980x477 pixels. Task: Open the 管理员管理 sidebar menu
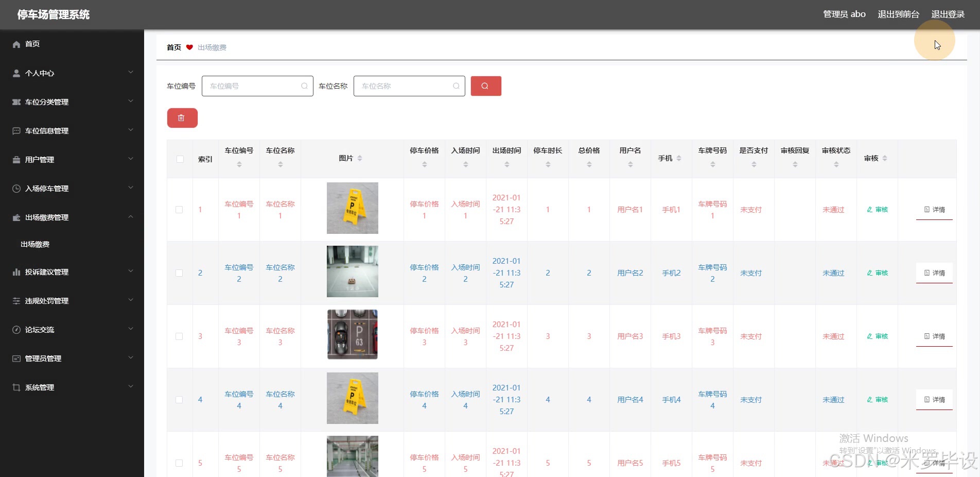(x=72, y=359)
